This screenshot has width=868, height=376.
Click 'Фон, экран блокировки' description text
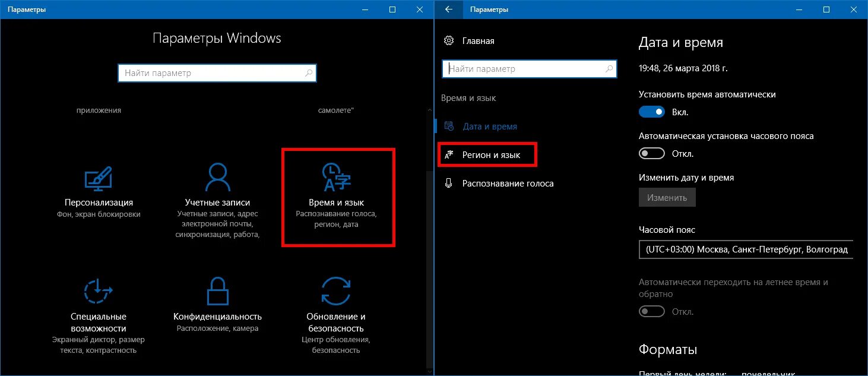point(99,214)
